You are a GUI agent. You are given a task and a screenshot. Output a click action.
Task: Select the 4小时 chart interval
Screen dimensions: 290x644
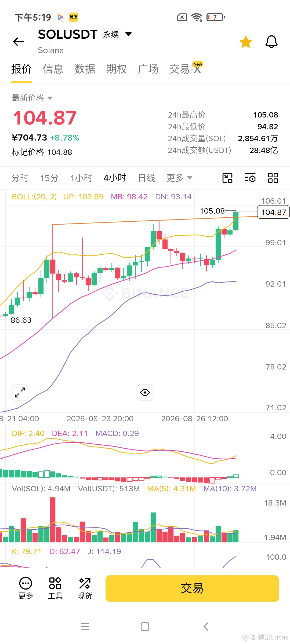pyautogui.click(x=115, y=178)
